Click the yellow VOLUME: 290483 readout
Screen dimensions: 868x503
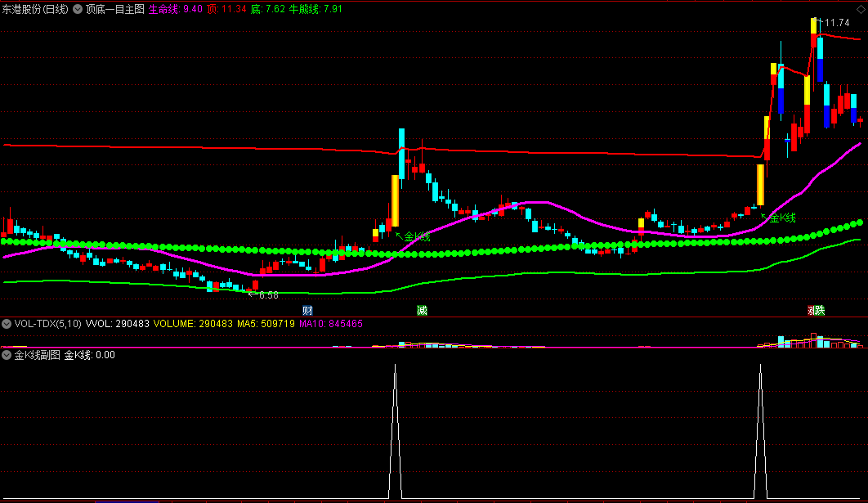click(x=193, y=324)
